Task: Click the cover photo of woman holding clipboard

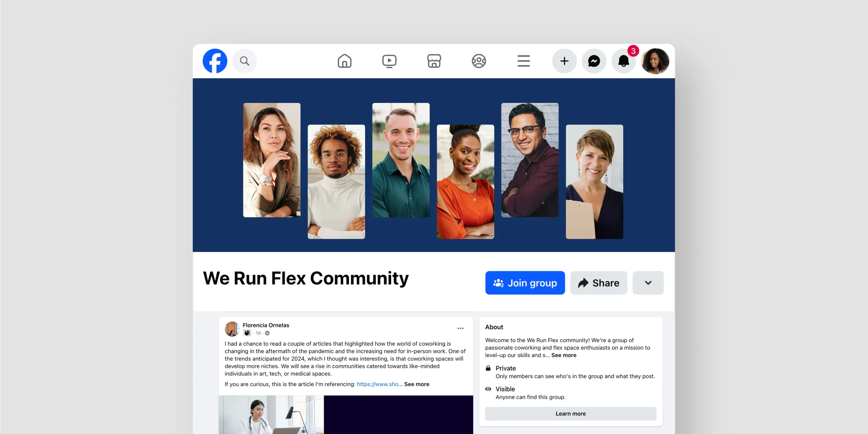Action: click(x=594, y=181)
